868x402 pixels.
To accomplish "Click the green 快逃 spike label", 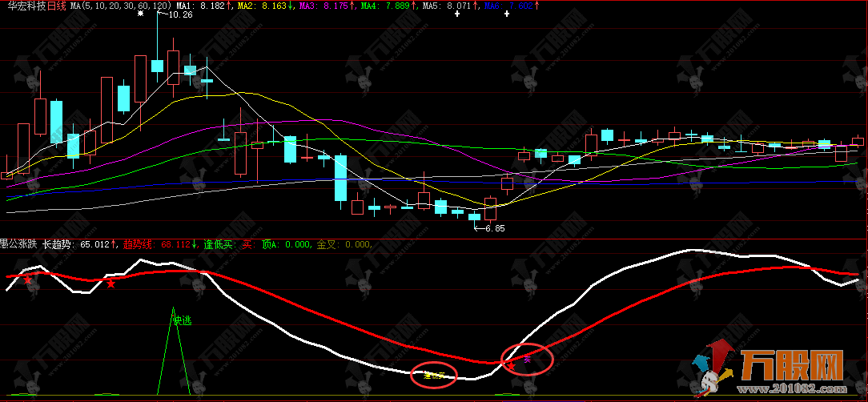I will click(182, 320).
